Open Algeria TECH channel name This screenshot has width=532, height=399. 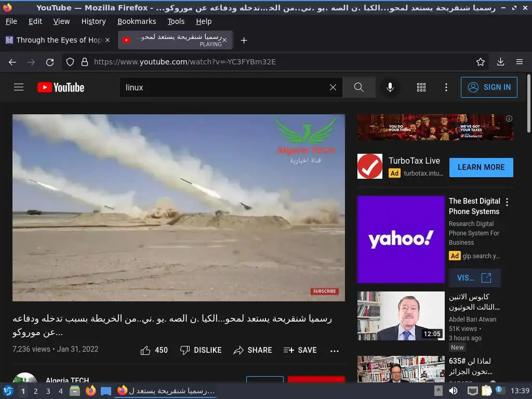[67, 380]
